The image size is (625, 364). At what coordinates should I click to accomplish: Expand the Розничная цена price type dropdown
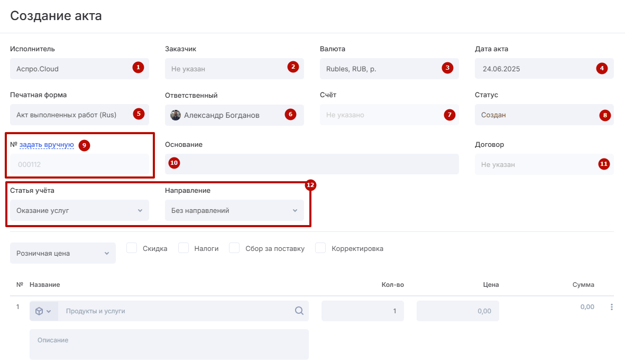point(62,253)
